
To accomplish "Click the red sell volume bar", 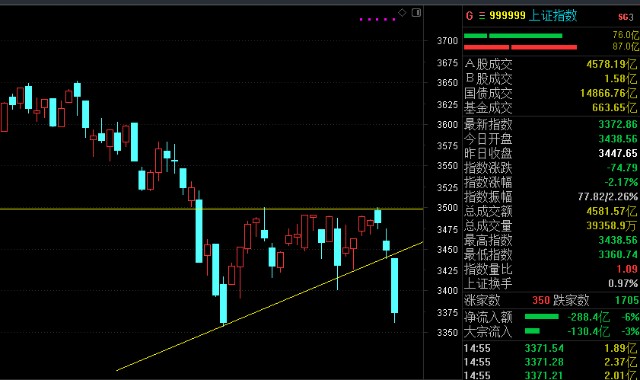I will [x=520, y=47].
